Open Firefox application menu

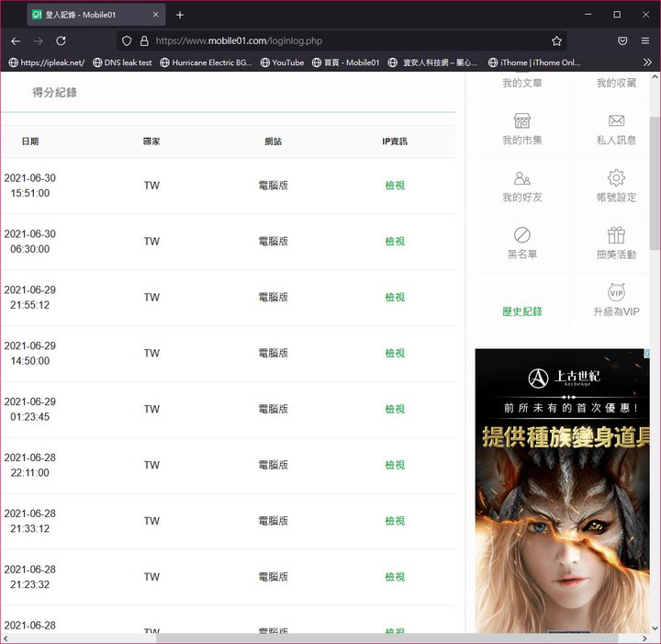coord(645,41)
